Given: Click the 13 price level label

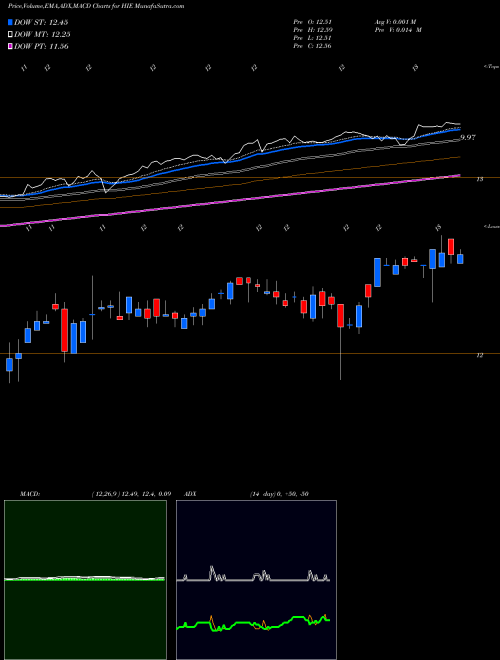Looking at the screenshot, I should point(479,179).
